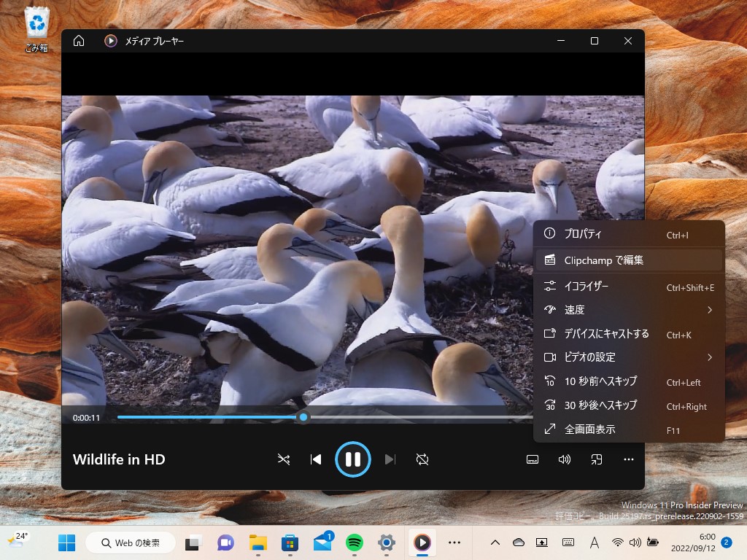Click the screen cast tray icon
Screen dimensions: 747x560
pos(542,542)
